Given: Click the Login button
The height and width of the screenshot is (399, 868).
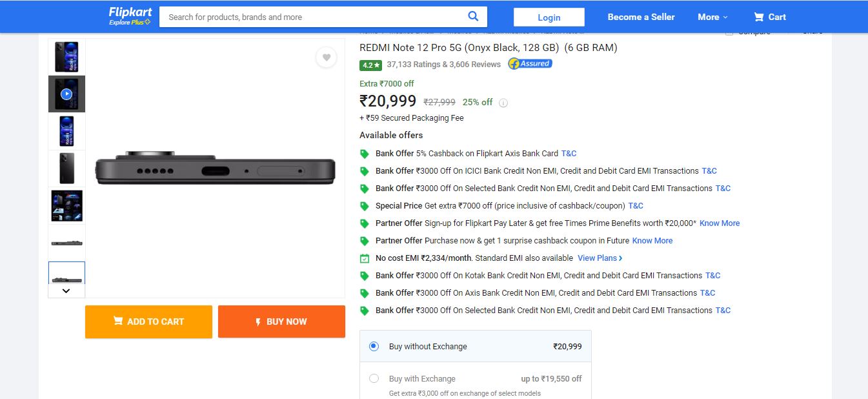Looking at the screenshot, I should [x=549, y=17].
